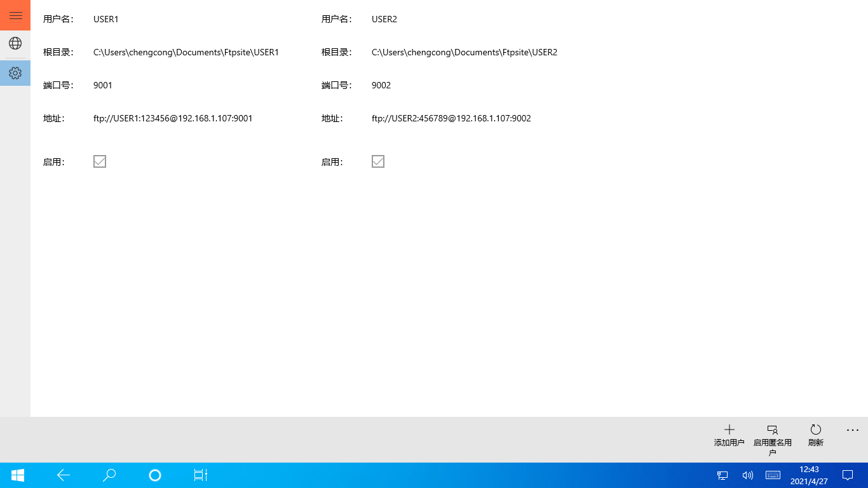
Task: Select the settings gear in sidebar
Action: (15, 73)
